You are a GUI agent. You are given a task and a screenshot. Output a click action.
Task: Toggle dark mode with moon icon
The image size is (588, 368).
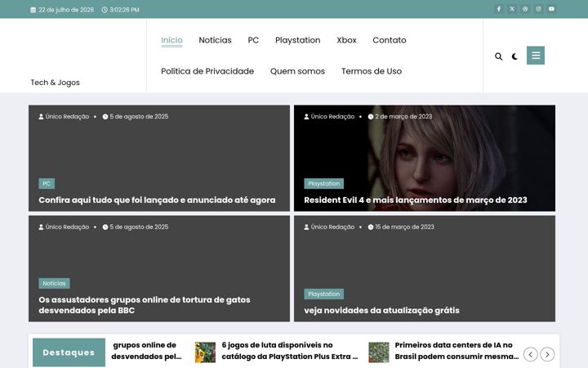click(x=514, y=56)
